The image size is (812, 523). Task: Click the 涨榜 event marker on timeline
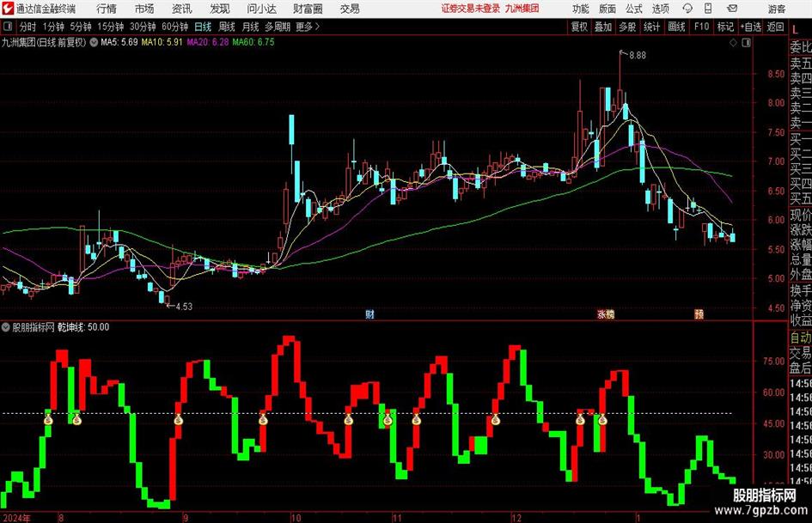coord(606,314)
